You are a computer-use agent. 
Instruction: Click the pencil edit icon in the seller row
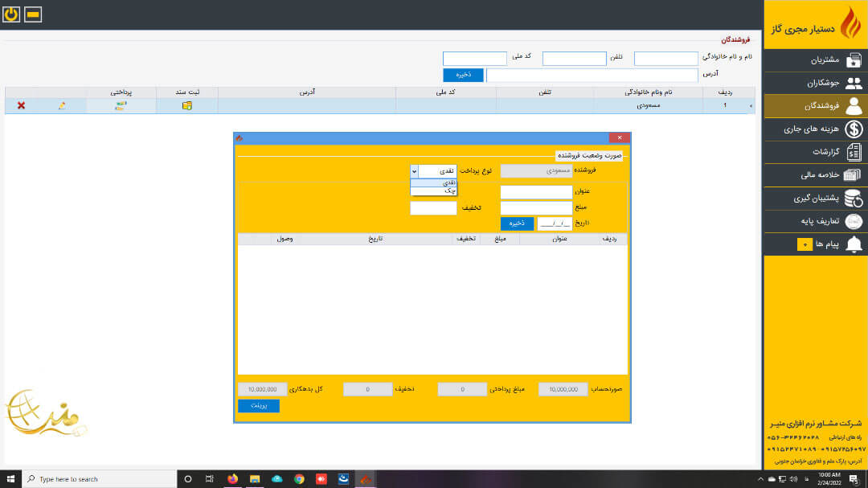tap(62, 105)
